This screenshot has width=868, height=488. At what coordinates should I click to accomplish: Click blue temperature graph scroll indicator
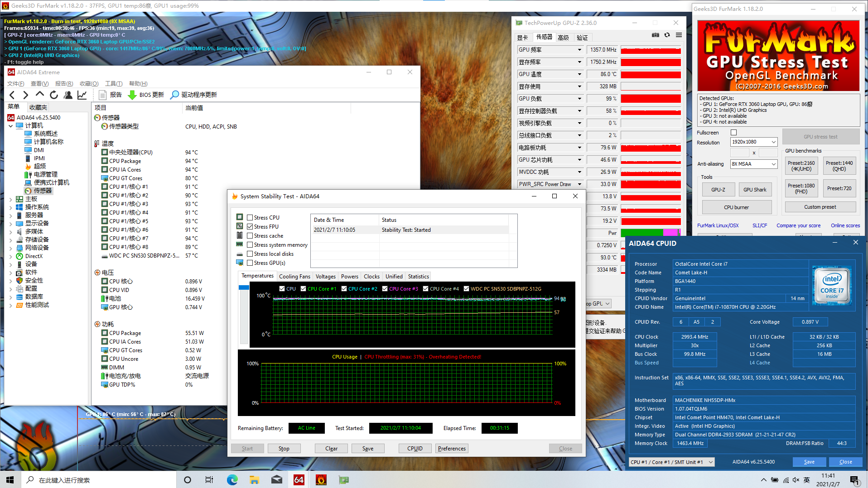[x=244, y=287]
